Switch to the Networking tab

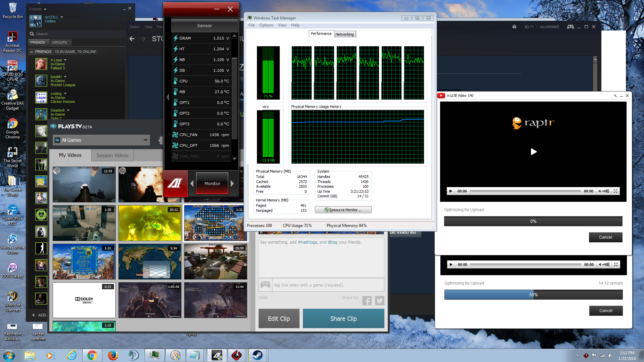tap(344, 34)
